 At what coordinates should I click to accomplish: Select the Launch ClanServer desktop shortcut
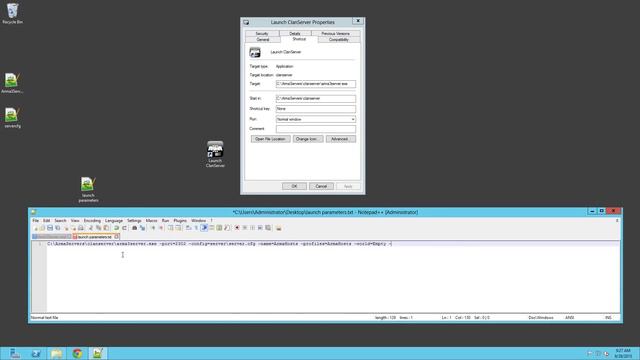point(215,154)
